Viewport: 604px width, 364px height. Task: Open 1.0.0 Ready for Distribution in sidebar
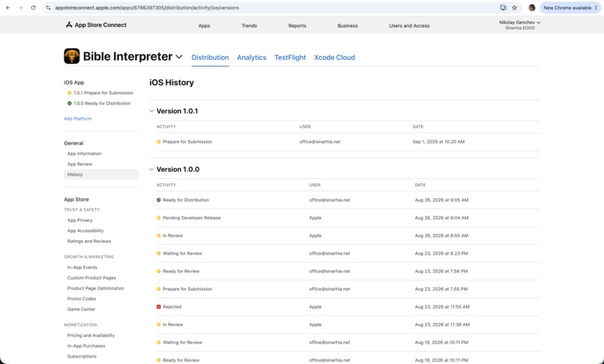(x=102, y=103)
